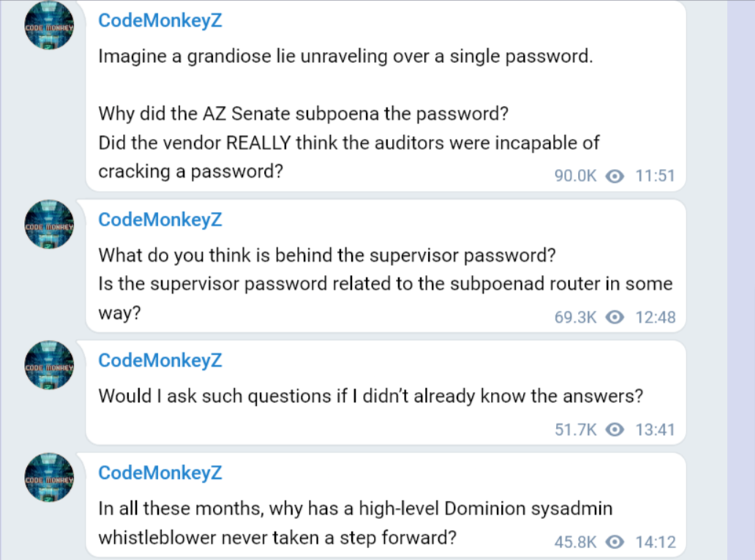Click CodeMonkeyZ name above Dominion sysadmin message

pos(159,472)
